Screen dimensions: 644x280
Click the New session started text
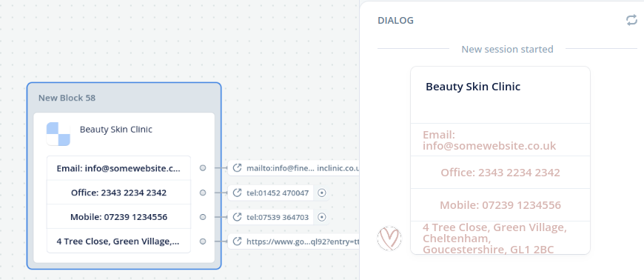(507, 50)
